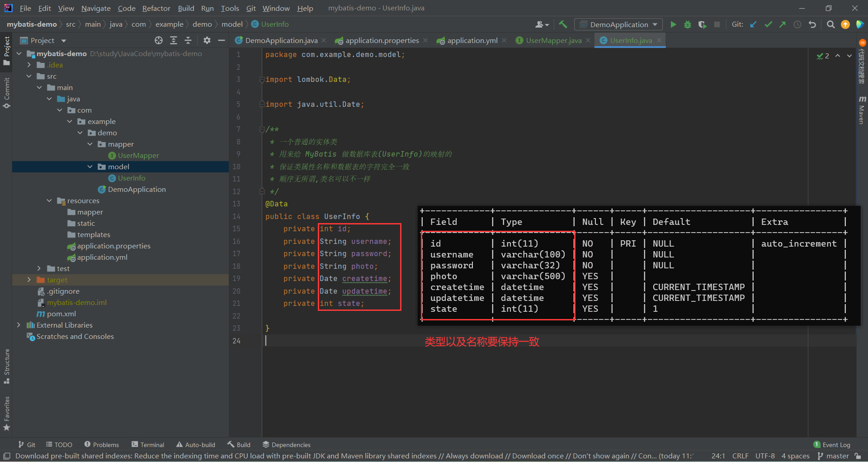868x462 pixels.
Task: Open the Favorites side tool window
Action: click(x=6, y=414)
